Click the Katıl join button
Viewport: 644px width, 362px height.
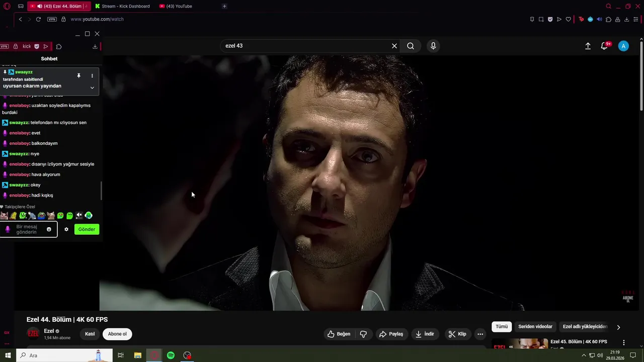(x=90, y=334)
